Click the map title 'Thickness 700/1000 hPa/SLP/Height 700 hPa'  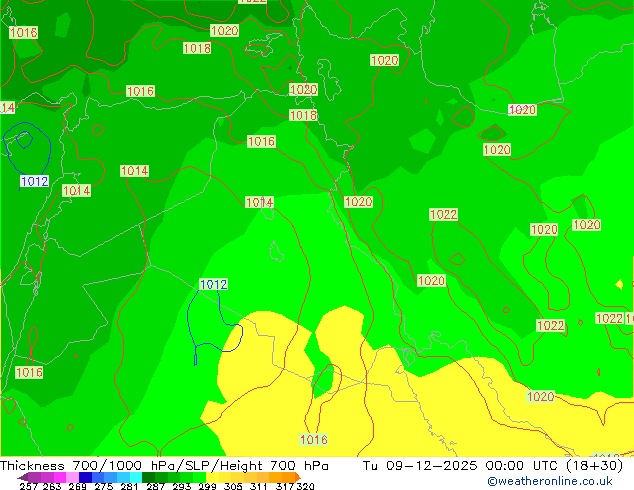tap(164, 466)
